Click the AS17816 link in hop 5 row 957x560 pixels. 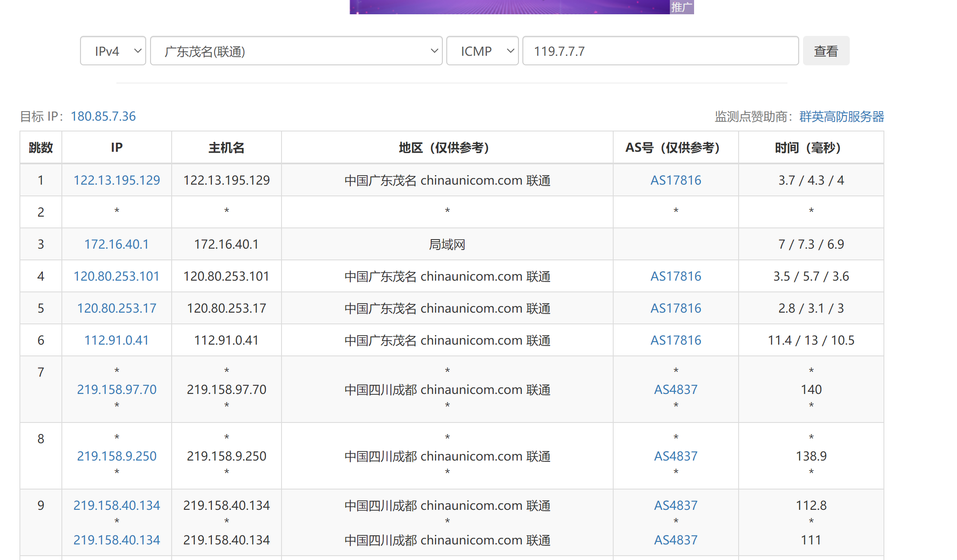click(x=676, y=308)
